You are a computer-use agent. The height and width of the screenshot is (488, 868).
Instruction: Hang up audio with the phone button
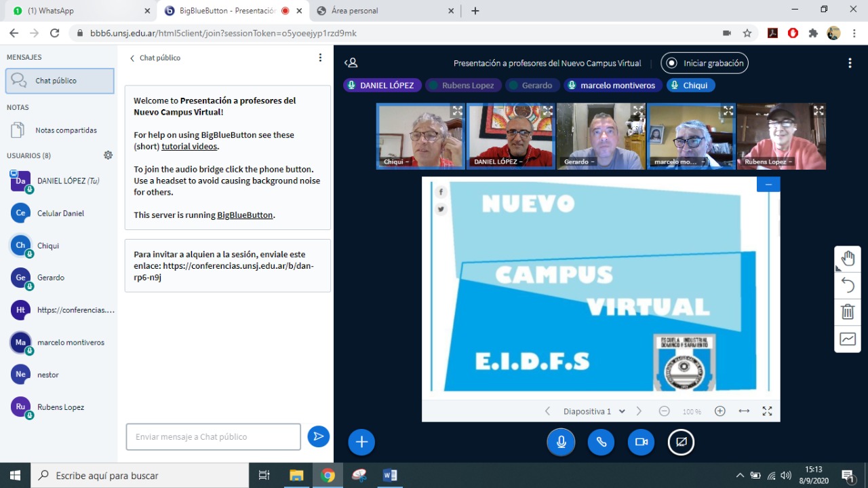601,443
